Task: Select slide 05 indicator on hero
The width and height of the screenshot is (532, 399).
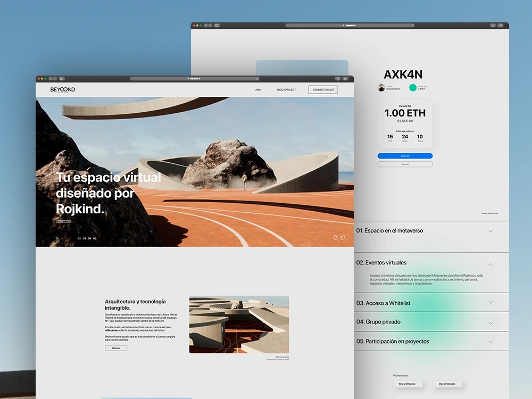Action: pos(95,238)
